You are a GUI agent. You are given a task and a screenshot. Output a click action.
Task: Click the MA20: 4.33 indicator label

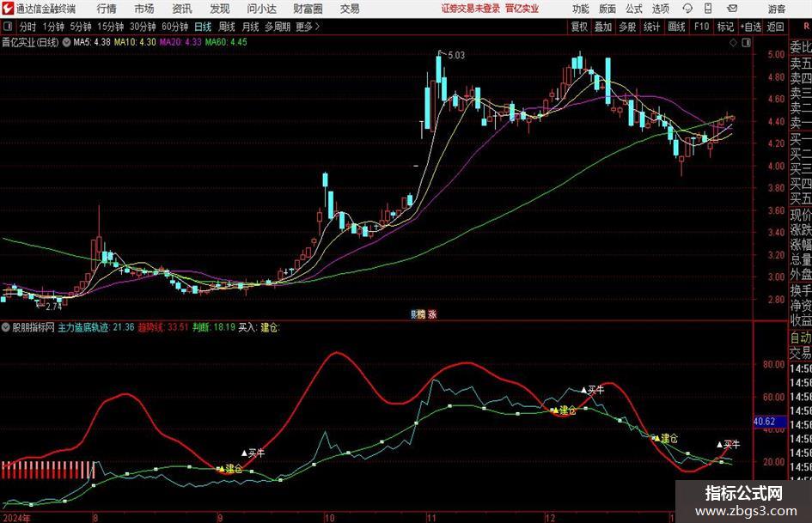coord(180,42)
